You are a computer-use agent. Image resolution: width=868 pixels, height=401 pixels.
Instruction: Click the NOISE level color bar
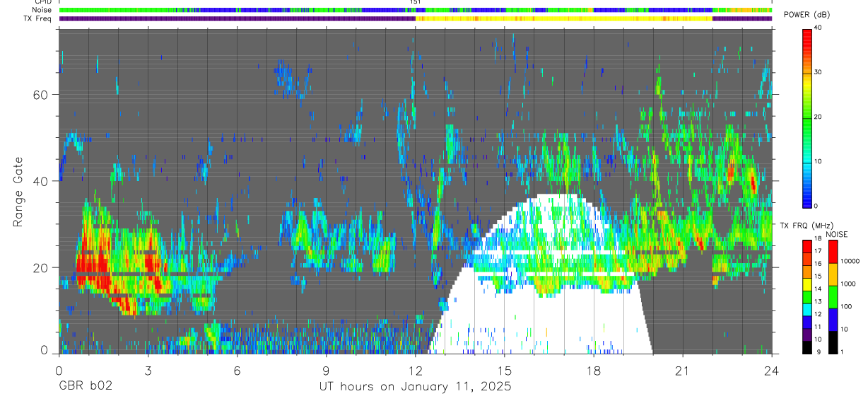tap(833, 296)
